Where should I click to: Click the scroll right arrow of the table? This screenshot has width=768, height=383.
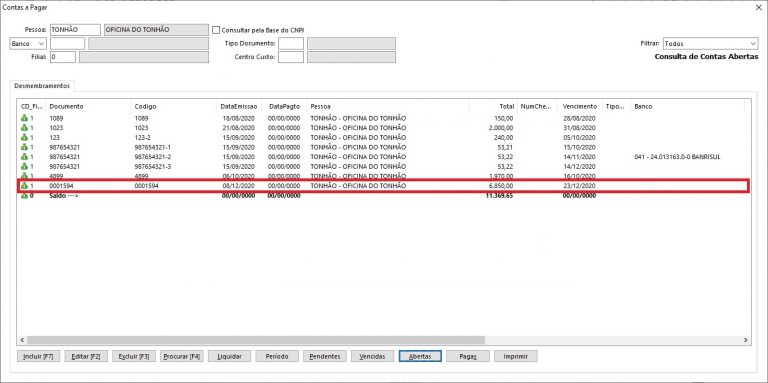[x=745, y=340]
